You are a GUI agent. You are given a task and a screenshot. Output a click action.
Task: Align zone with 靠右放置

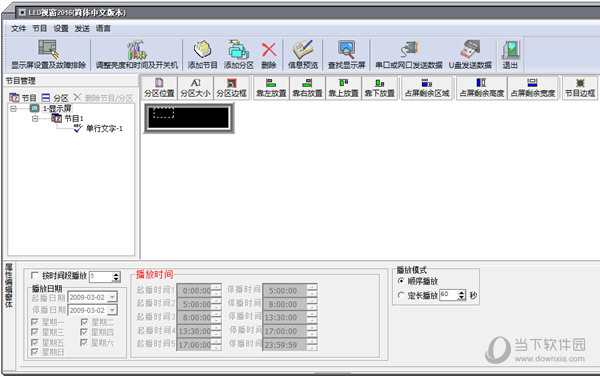pos(307,88)
